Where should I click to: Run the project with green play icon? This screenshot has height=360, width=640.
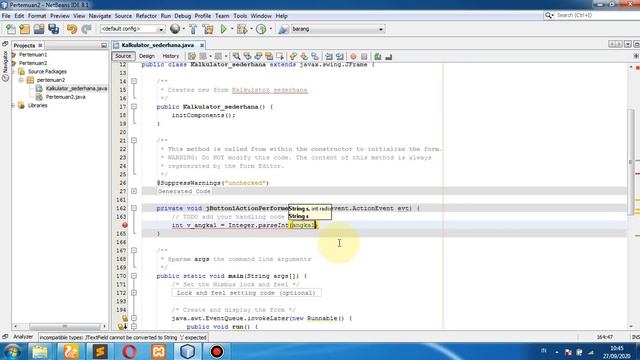(x=223, y=29)
